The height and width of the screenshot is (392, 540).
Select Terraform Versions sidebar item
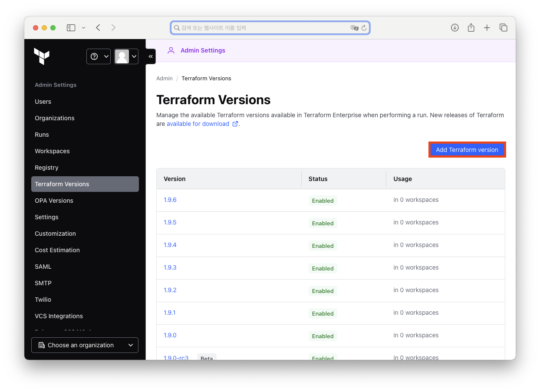click(x=85, y=184)
